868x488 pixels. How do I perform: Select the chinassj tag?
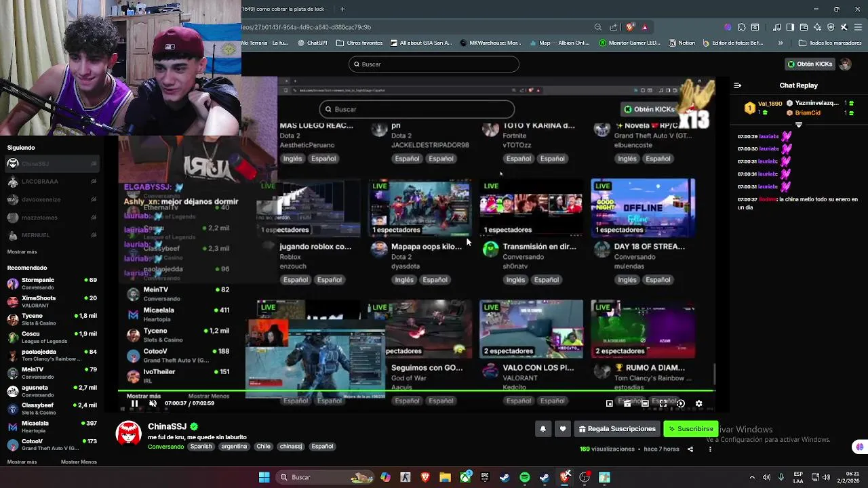291,447
